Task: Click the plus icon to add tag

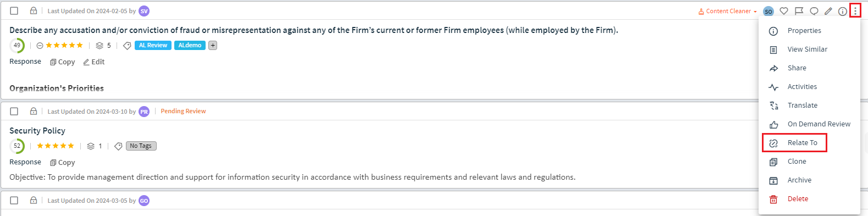Action: [x=213, y=45]
